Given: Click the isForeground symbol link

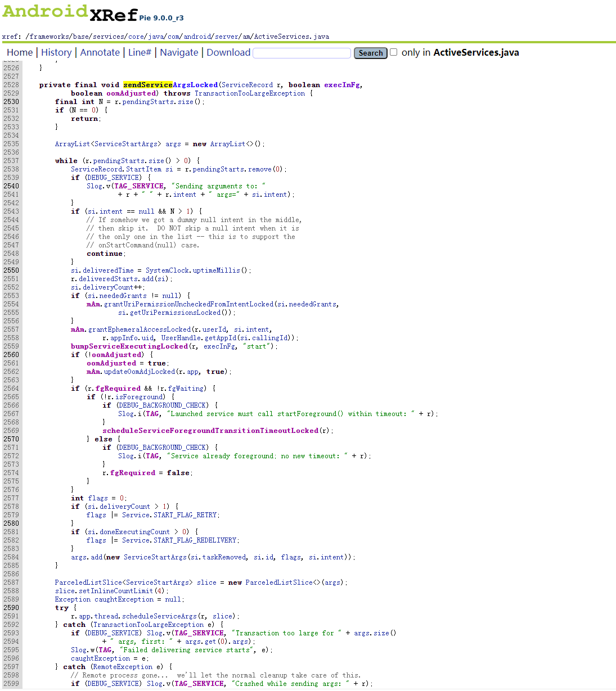Looking at the screenshot, I should pyautogui.click(x=141, y=397).
